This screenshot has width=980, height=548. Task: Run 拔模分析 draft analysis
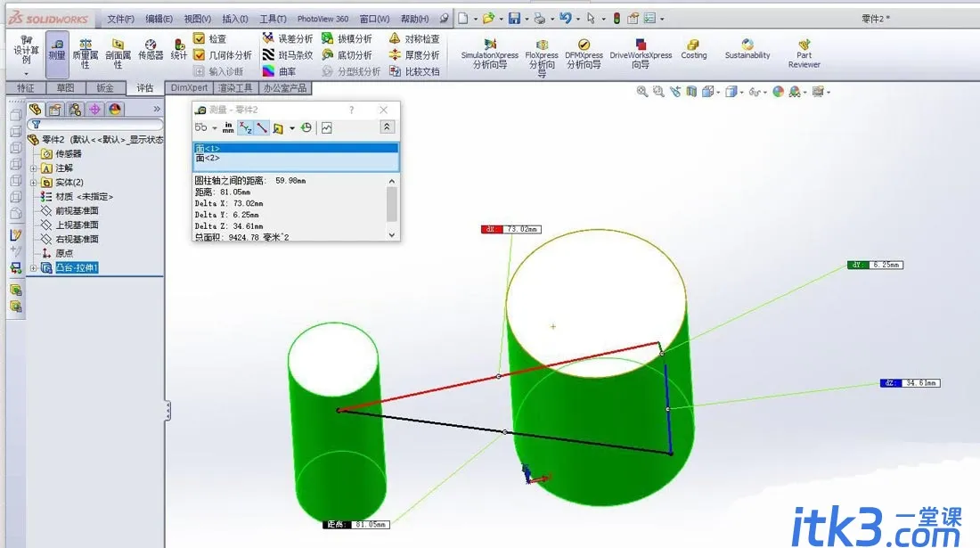click(x=347, y=38)
